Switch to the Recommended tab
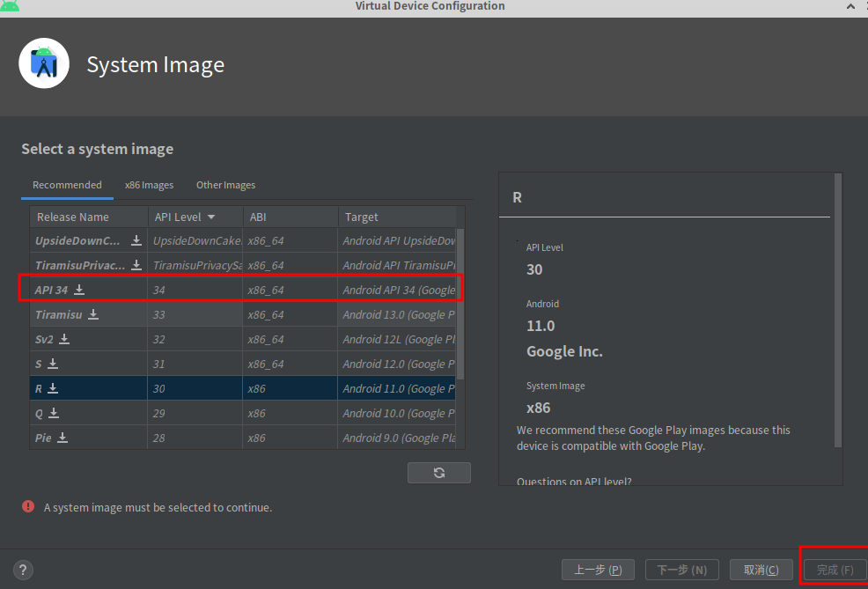Image resolution: width=868 pixels, height=589 pixels. coord(67,185)
